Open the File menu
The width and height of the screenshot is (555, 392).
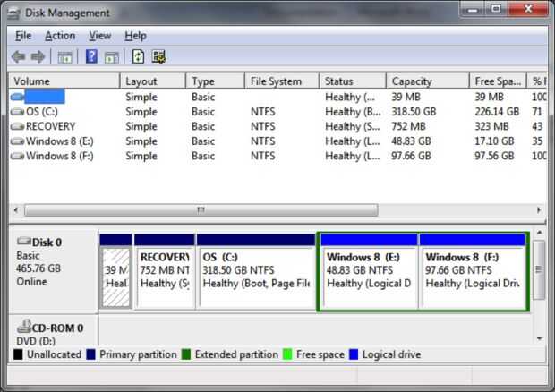23,36
